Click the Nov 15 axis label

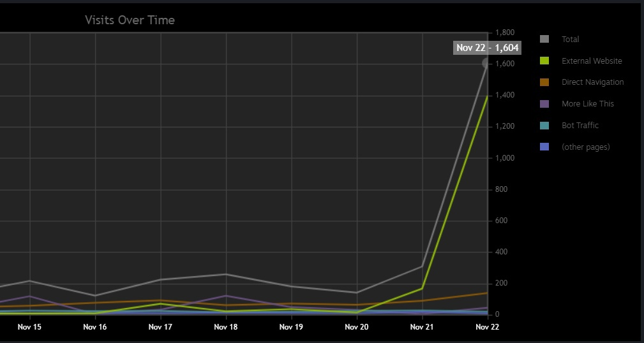pyautogui.click(x=29, y=327)
